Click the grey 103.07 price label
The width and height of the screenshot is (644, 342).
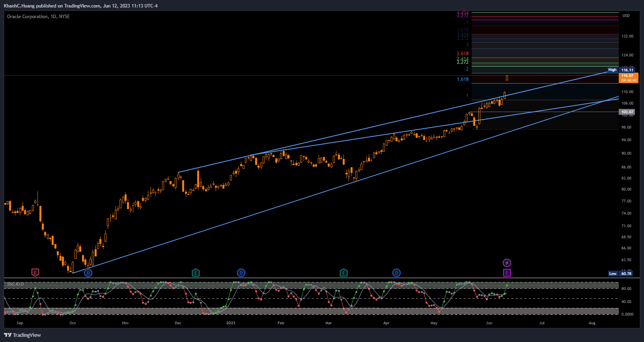627,112
